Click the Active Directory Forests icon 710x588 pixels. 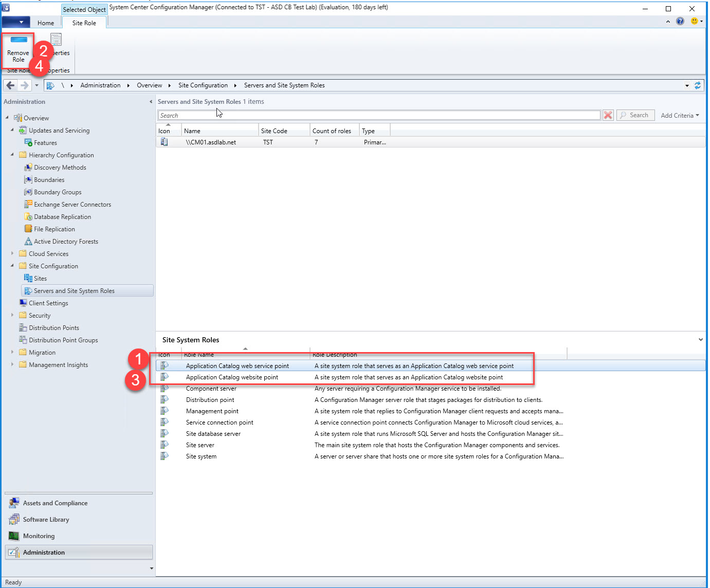coord(28,241)
